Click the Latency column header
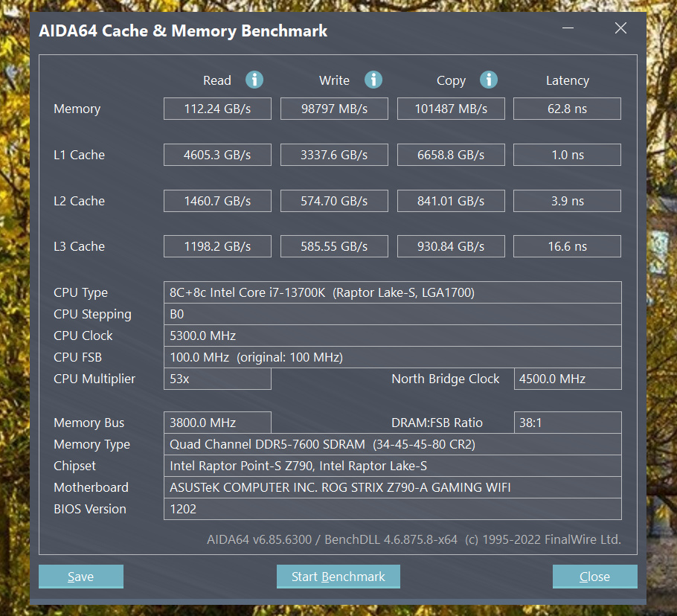 coord(568,81)
